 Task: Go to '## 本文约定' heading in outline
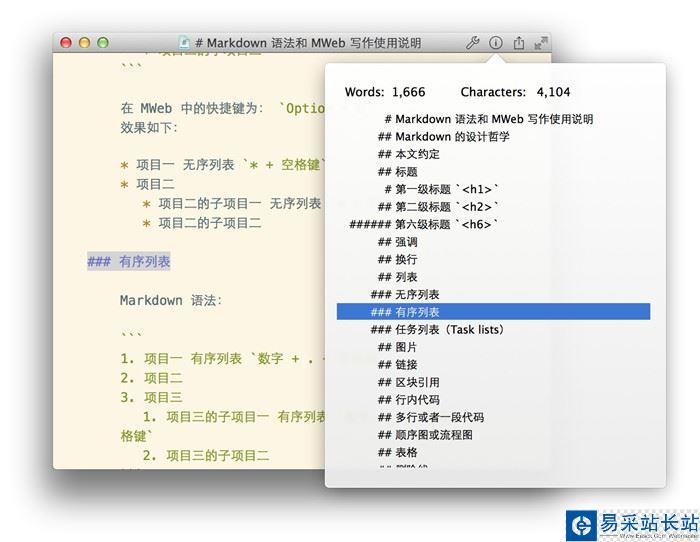pyautogui.click(x=408, y=154)
